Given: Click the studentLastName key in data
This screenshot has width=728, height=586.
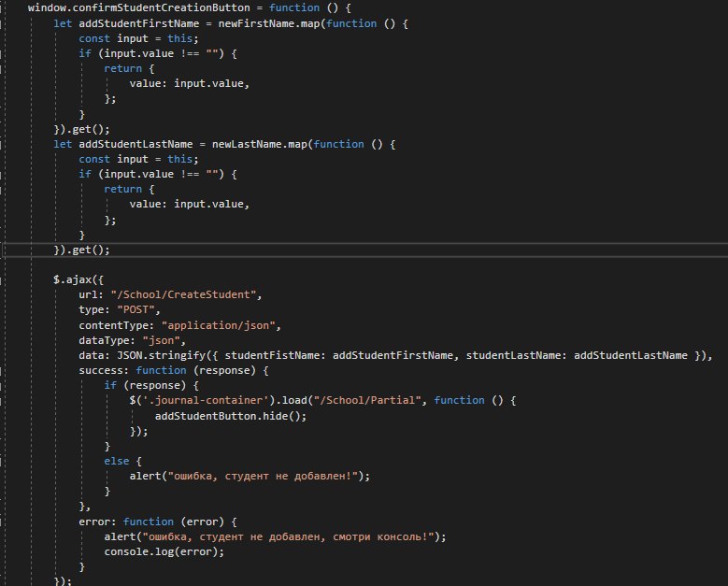Looking at the screenshot, I should (513, 355).
